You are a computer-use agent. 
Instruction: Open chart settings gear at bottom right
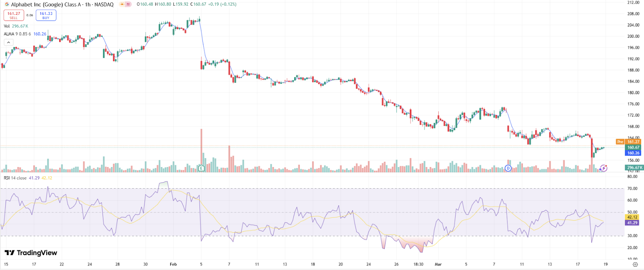click(635, 264)
